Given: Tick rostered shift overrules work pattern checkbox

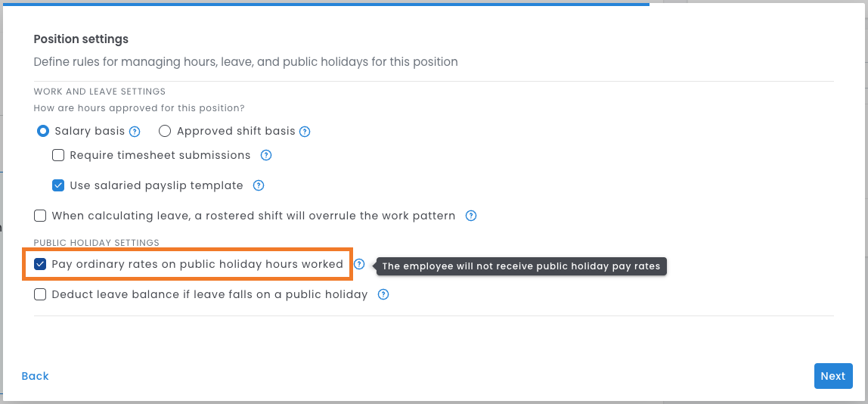Looking at the screenshot, I should click(x=40, y=216).
